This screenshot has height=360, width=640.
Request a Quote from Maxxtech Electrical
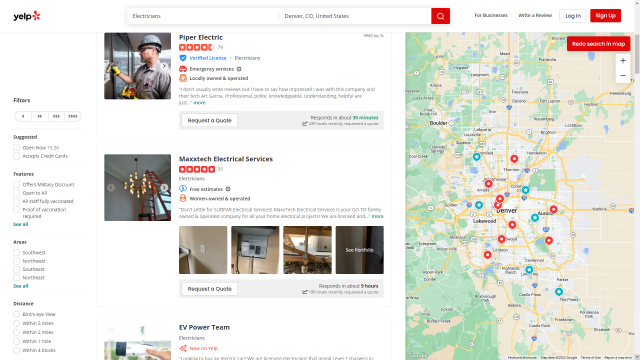pyautogui.click(x=209, y=289)
